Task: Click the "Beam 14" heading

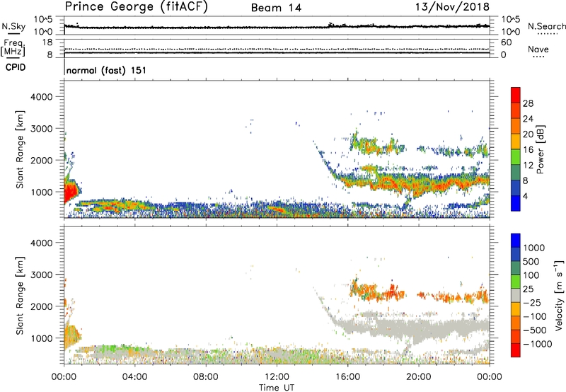Action: pyautogui.click(x=276, y=8)
